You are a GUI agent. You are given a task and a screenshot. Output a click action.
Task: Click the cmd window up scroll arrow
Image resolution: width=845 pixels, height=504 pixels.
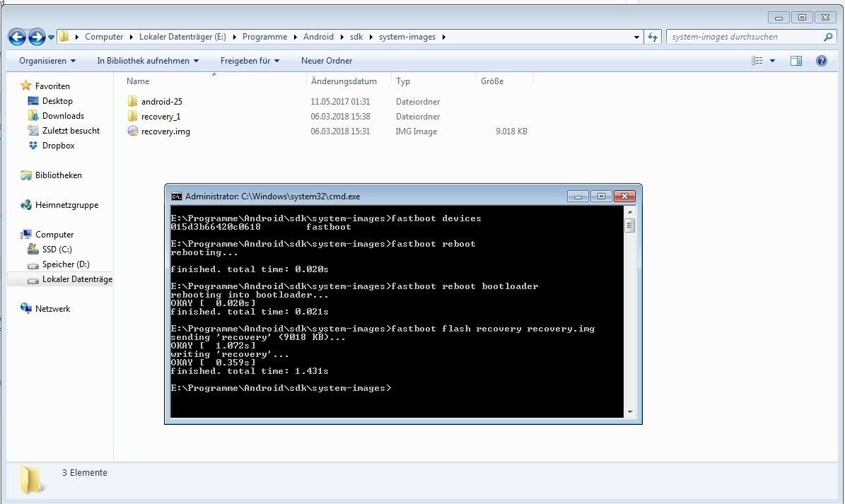pos(629,212)
